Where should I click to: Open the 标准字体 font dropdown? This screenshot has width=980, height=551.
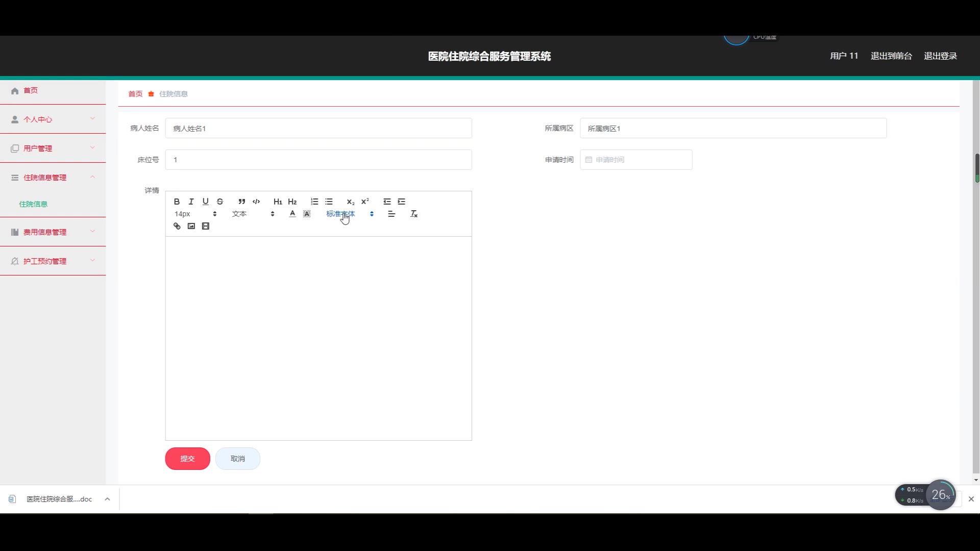(350, 214)
